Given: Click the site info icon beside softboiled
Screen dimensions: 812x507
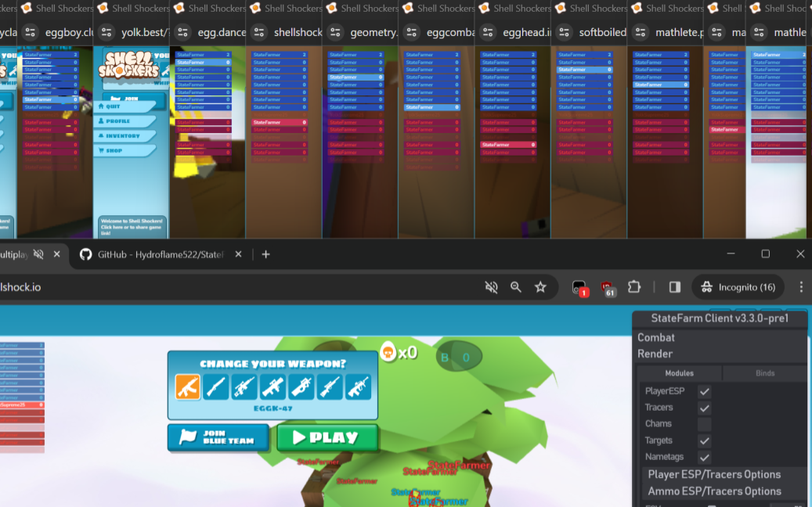Looking at the screenshot, I should click(564, 33).
